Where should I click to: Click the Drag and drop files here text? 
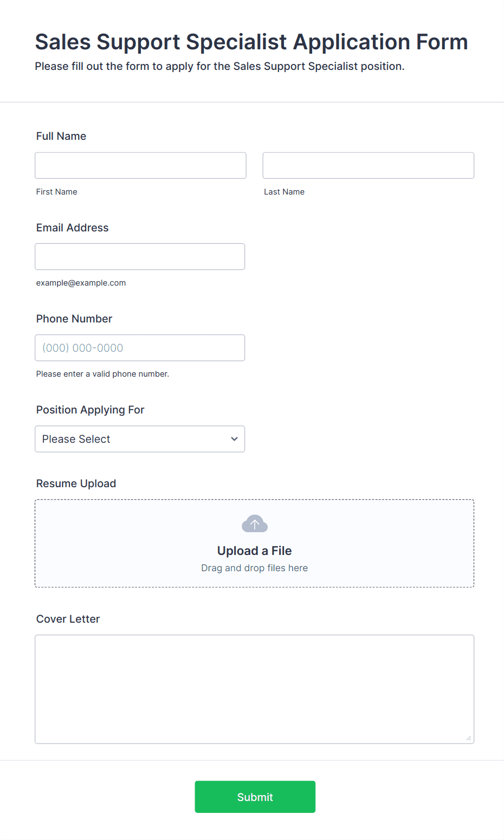click(255, 568)
